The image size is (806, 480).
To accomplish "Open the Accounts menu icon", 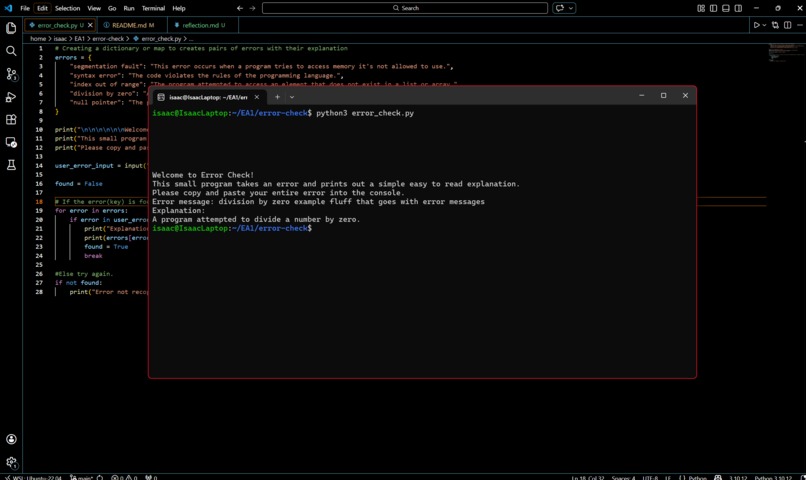I will (11, 439).
